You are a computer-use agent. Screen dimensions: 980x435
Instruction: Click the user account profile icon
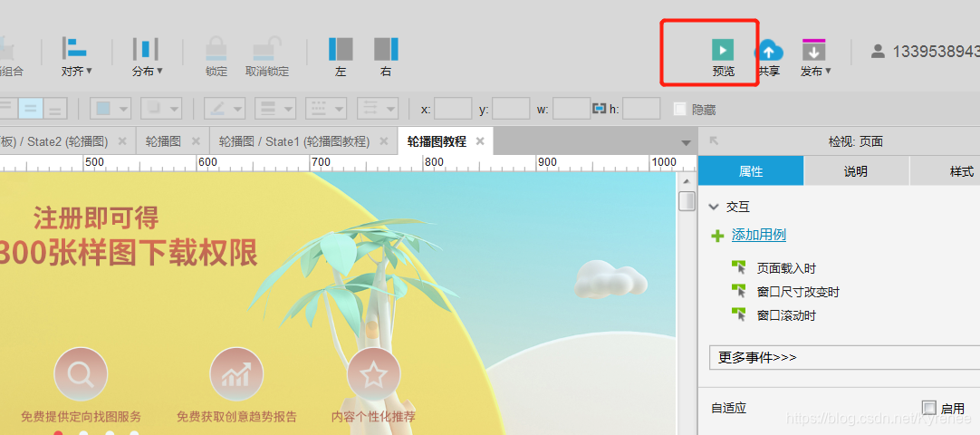pyautogui.click(x=879, y=52)
